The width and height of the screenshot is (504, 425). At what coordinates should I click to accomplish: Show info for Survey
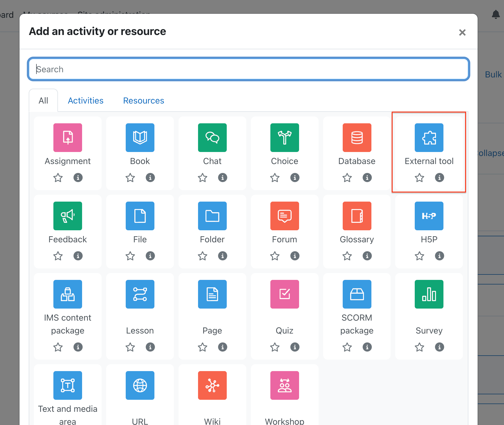coord(439,347)
